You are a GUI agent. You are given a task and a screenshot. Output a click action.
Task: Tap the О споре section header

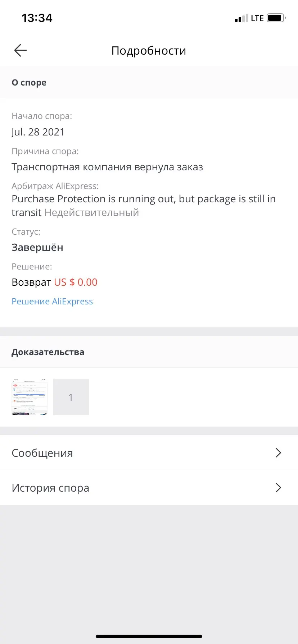pos(29,82)
